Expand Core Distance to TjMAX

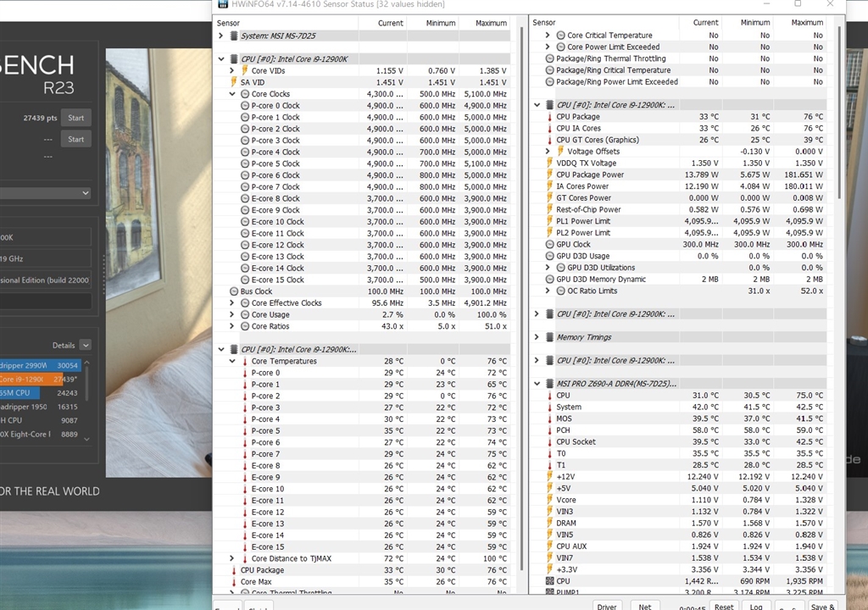pos(232,558)
